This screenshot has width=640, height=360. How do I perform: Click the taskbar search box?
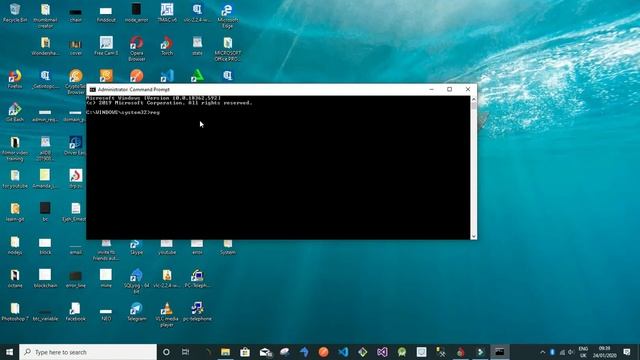click(88, 352)
